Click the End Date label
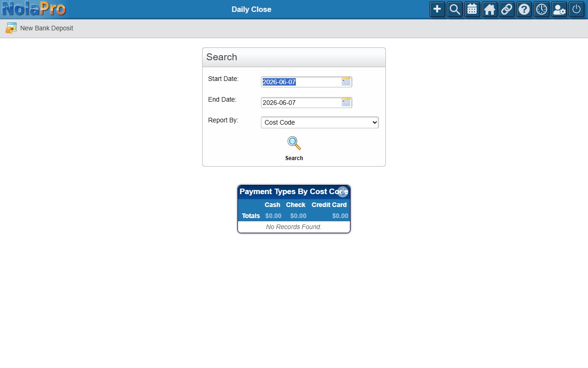Image resolution: width=588 pixels, height=368 pixels. pos(222,99)
